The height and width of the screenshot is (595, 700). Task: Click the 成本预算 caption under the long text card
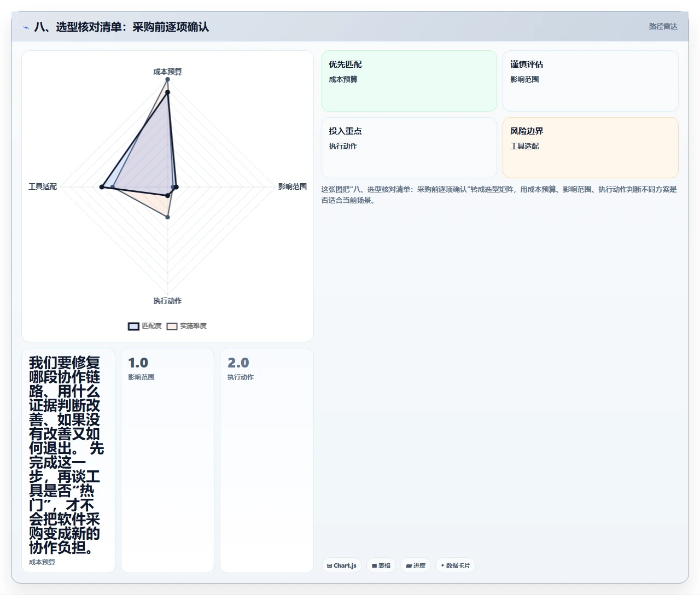(x=42, y=562)
